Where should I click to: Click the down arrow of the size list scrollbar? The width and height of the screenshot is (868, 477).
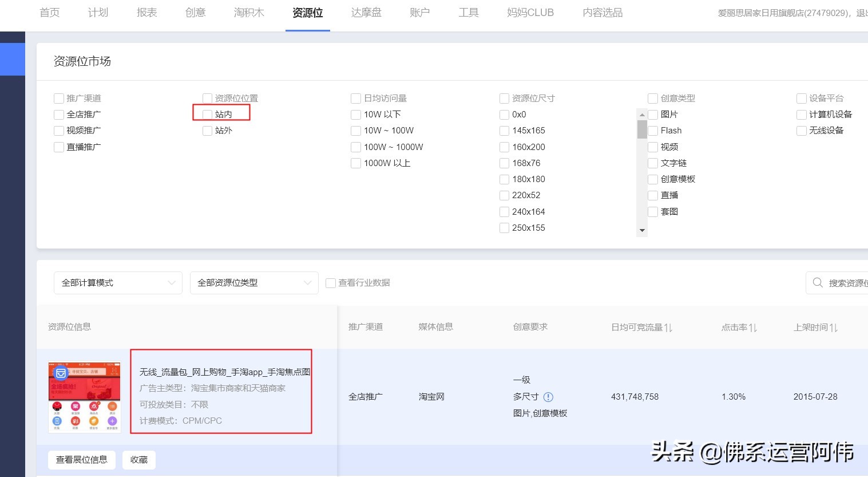[642, 230]
